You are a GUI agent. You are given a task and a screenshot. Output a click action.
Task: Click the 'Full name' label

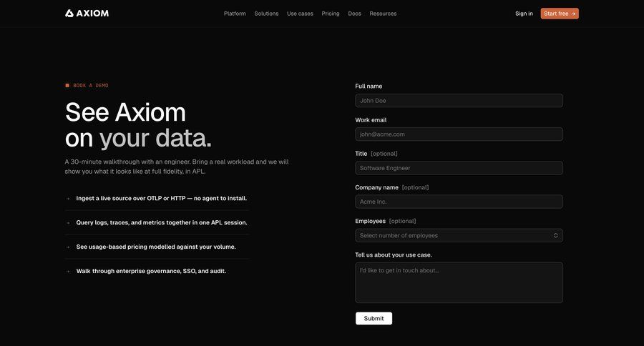[x=369, y=86]
